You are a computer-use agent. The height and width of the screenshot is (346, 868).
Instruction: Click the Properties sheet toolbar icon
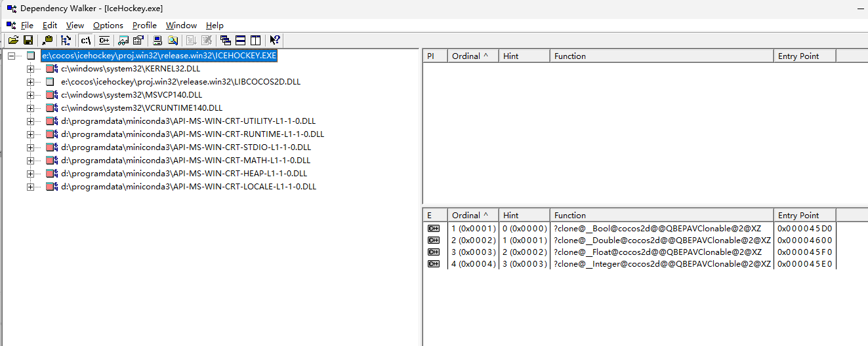(138, 40)
